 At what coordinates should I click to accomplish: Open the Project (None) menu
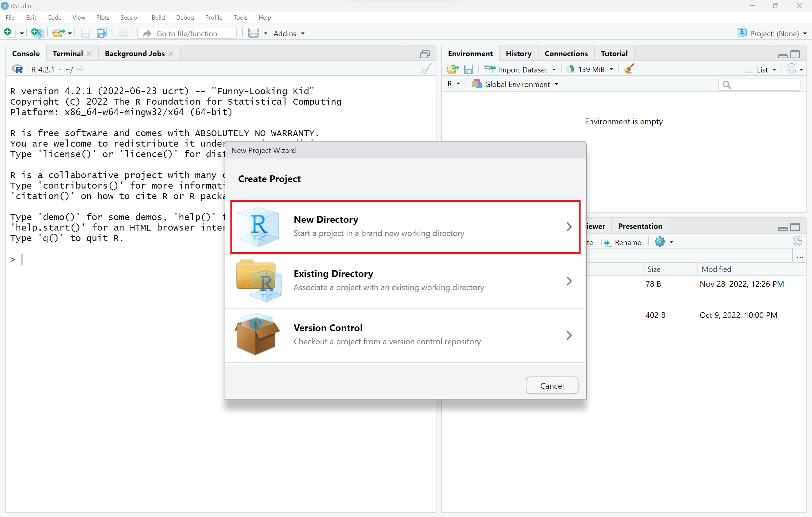click(x=774, y=33)
